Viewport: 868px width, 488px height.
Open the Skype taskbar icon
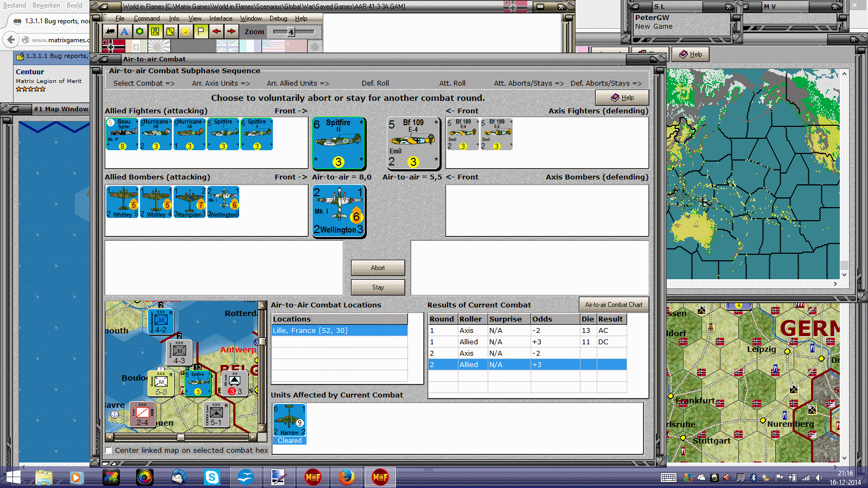(x=212, y=477)
